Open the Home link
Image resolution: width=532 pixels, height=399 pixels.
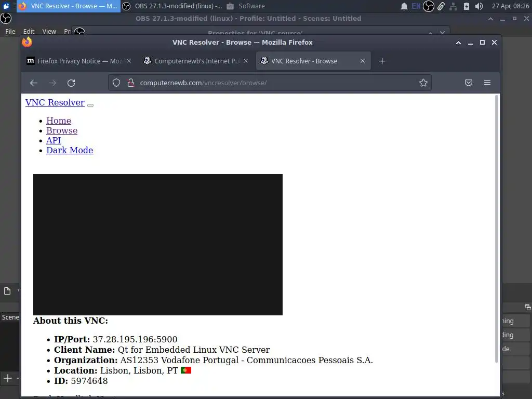(x=59, y=121)
